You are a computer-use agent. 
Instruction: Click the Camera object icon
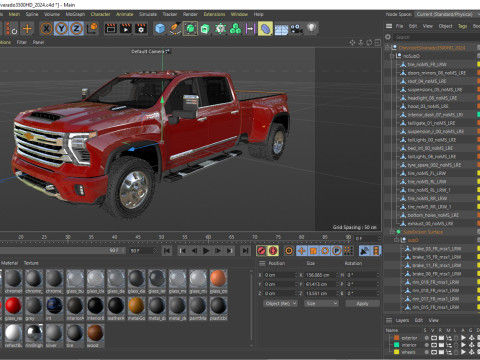(296, 29)
